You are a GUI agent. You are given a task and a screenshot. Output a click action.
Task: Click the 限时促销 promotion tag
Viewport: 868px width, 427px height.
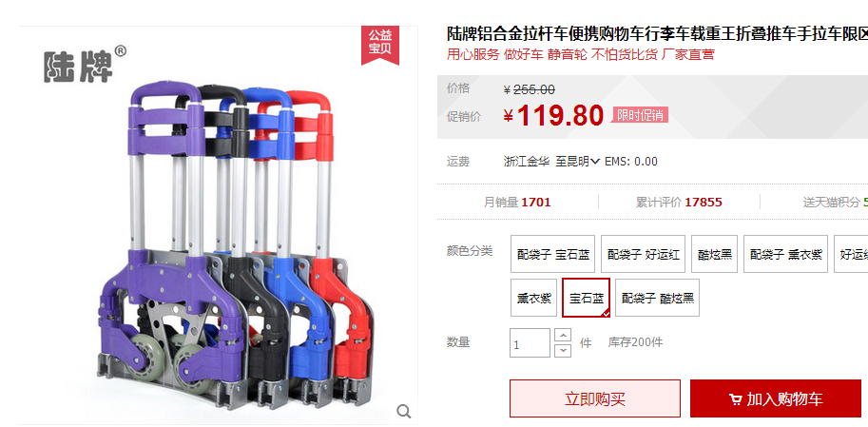(640, 115)
